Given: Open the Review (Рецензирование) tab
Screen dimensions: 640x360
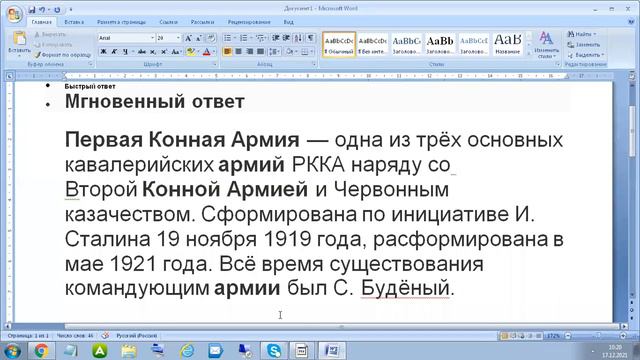Looking at the screenshot, I should (249, 22).
